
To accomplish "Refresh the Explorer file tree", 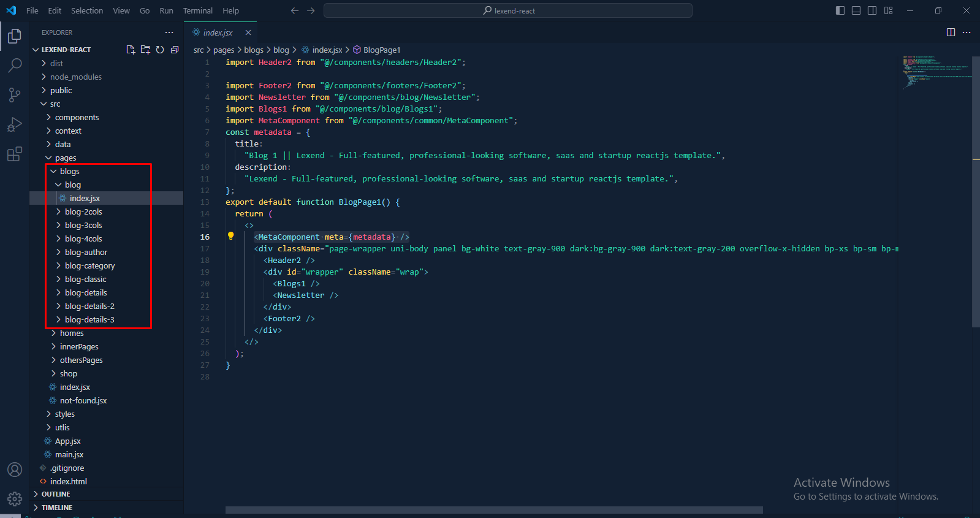I will tap(160, 50).
